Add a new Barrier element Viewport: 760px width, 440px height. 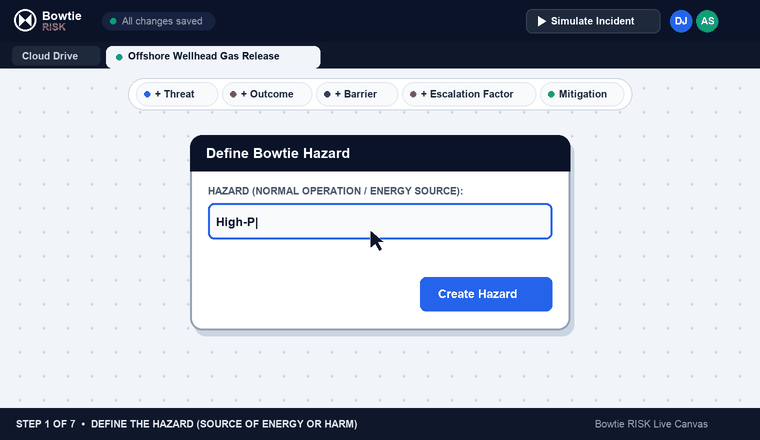coord(357,94)
